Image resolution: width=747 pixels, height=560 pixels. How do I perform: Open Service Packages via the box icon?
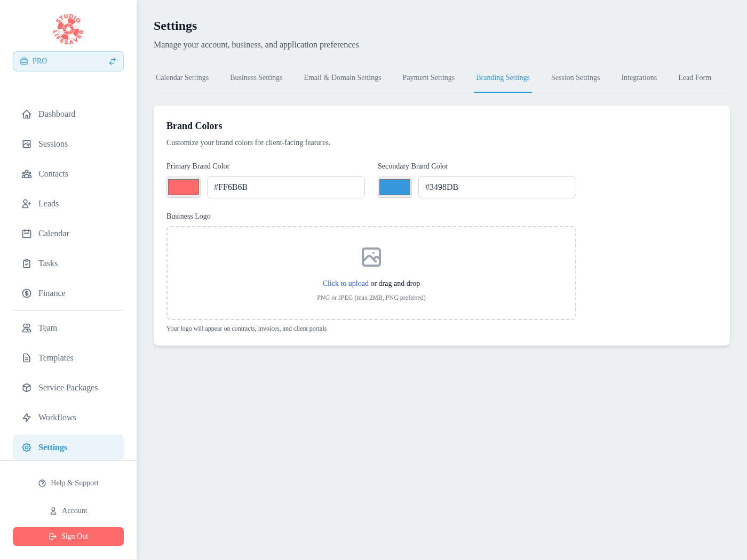(27, 387)
